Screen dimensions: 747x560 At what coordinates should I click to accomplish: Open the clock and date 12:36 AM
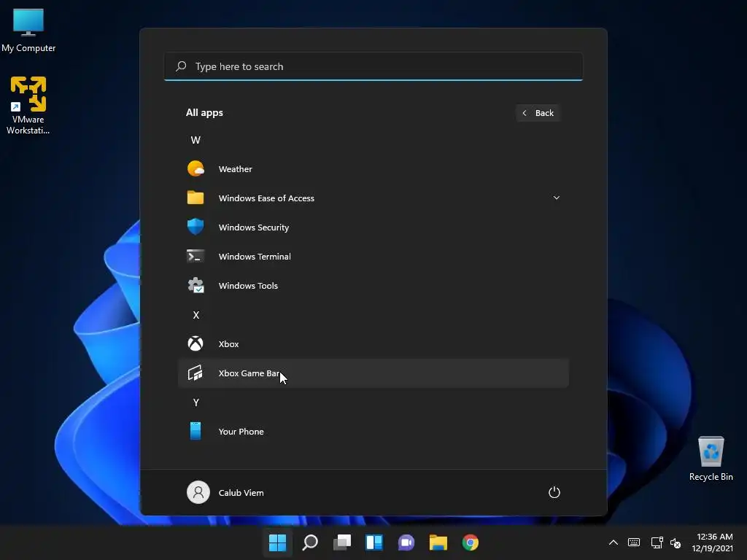click(712, 542)
